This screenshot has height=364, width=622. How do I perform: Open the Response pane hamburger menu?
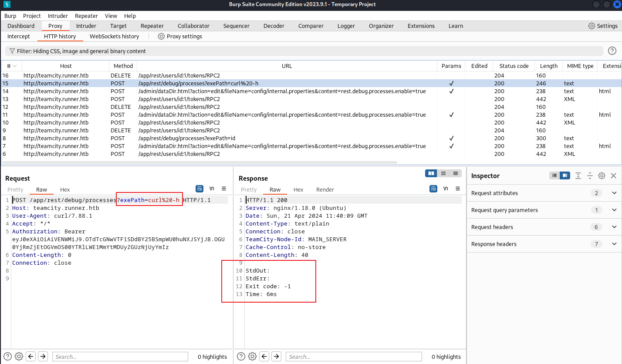pyautogui.click(x=457, y=189)
